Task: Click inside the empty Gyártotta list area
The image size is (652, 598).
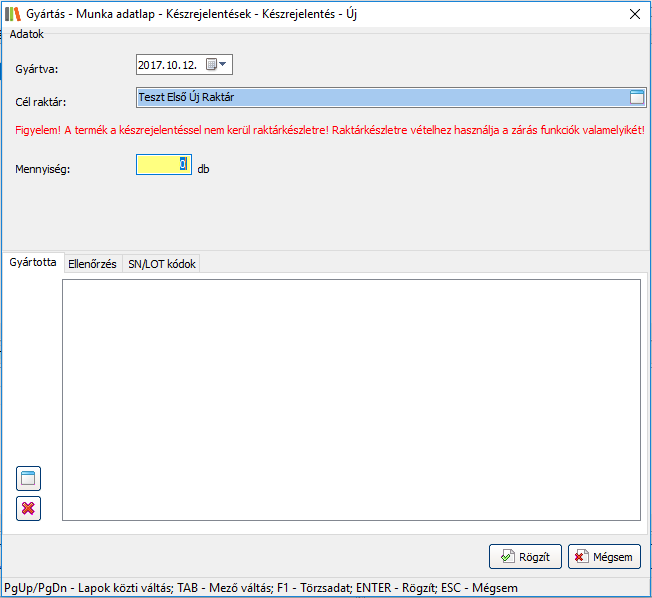Action: click(350, 400)
